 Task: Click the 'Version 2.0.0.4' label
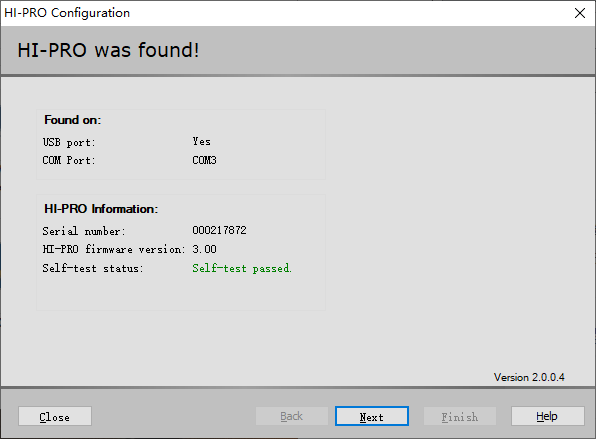coord(529,377)
